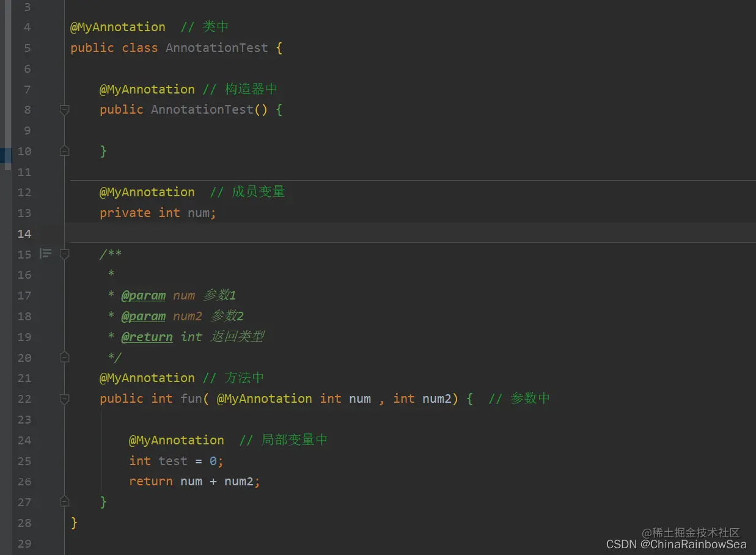Select @MyAnnotation beside the 类中 comment
Viewport: 756px width, 555px height.
coord(118,27)
